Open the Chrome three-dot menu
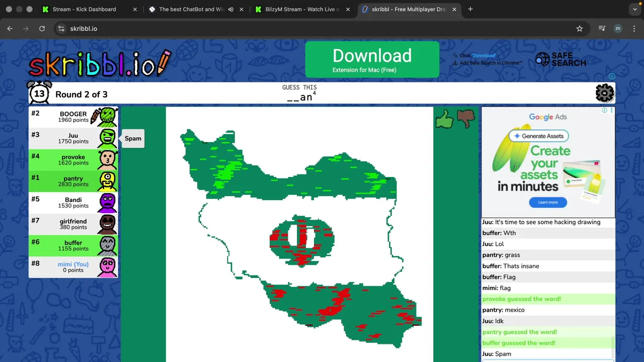Viewport: 644px width, 362px height. tap(633, 29)
